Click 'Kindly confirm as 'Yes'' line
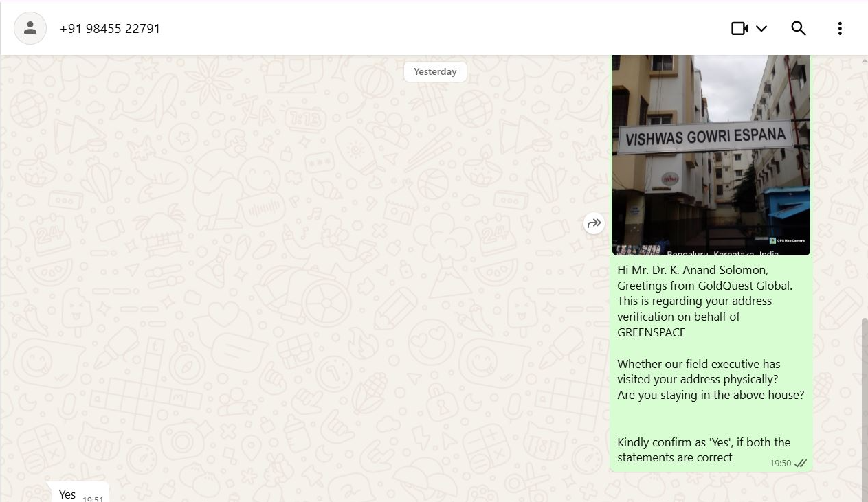This screenshot has height=502, width=868. pyautogui.click(x=704, y=442)
